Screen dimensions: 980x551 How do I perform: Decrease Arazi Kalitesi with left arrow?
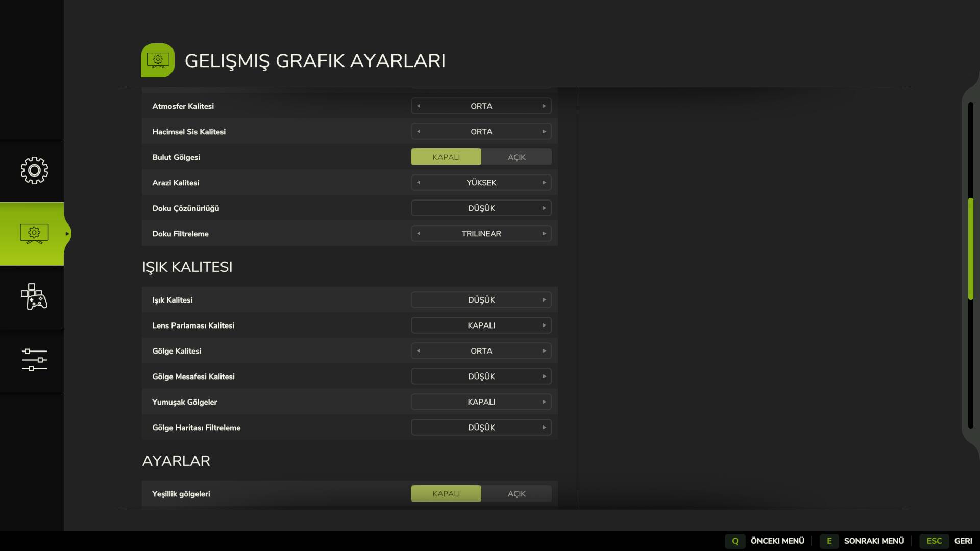click(419, 183)
